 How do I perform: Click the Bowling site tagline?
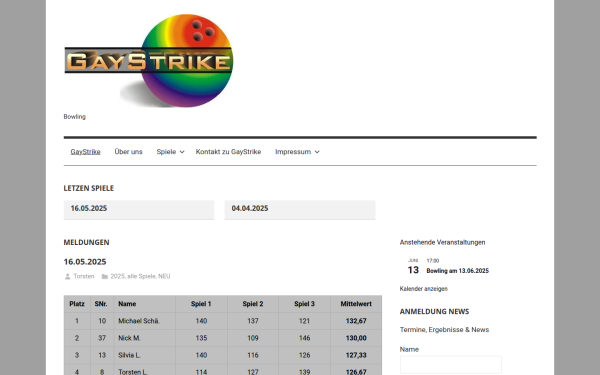pos(75,117)
